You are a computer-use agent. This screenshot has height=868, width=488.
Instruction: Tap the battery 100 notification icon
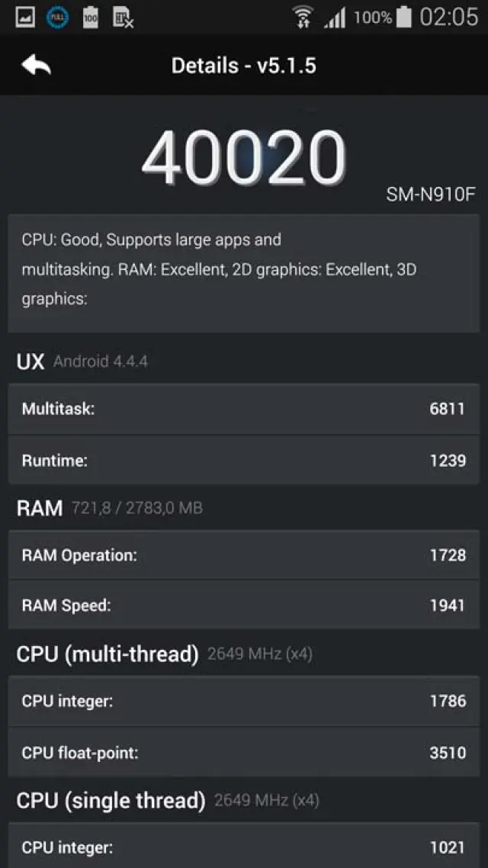tap(91, 18)
